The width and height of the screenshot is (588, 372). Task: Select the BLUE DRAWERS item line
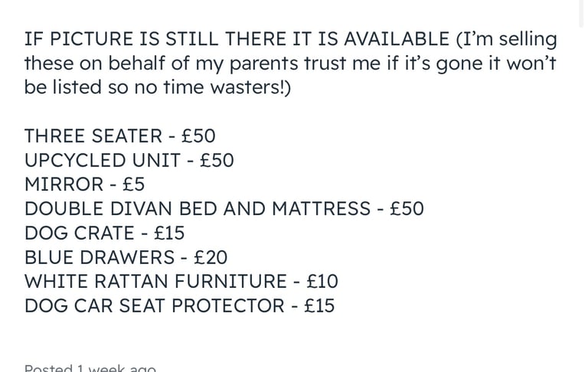126,257
